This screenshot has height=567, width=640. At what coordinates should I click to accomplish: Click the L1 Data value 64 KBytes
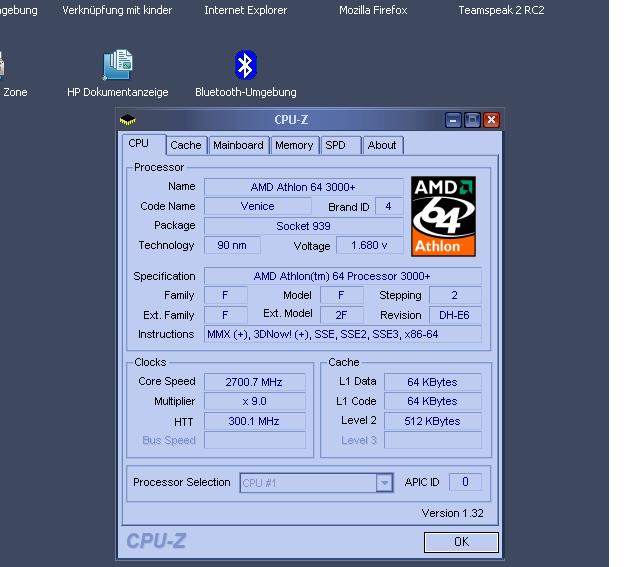pos(432,382)
